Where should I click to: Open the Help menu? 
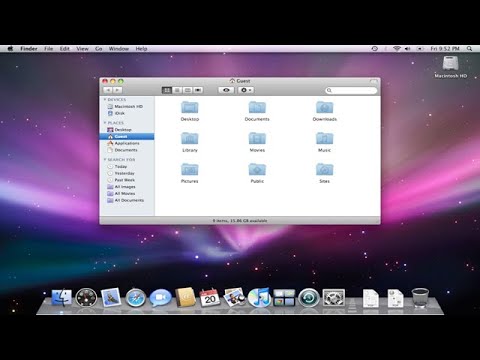pos(141,49)
